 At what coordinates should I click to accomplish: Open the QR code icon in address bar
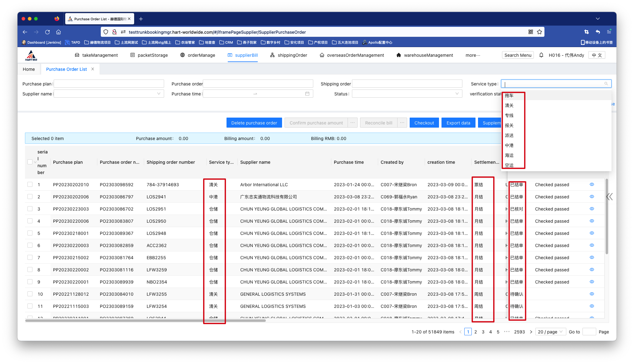(x=531, y=32)
